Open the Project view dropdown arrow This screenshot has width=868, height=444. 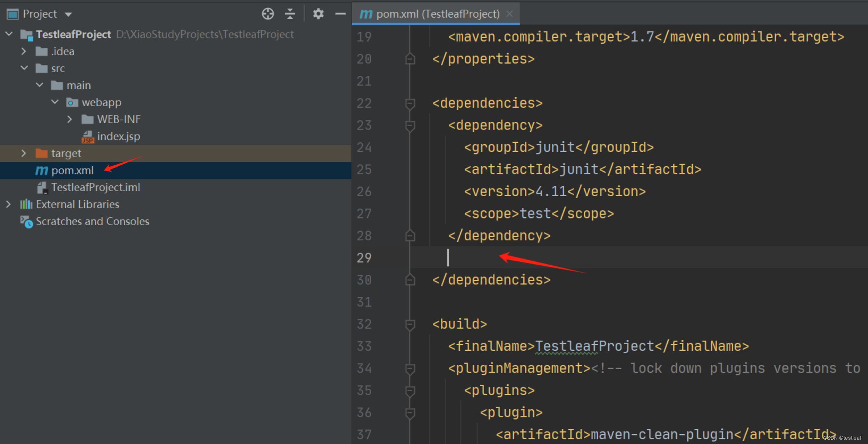[69, 14]
